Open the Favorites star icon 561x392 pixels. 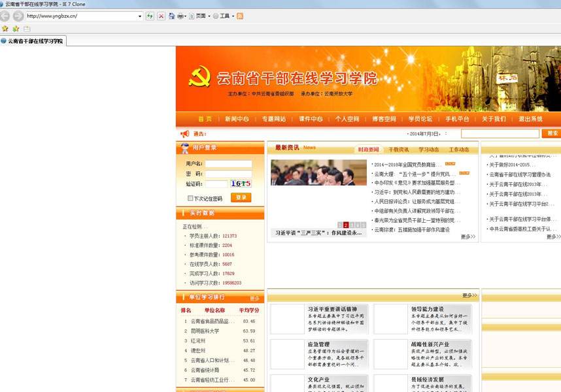click(5, 29)
